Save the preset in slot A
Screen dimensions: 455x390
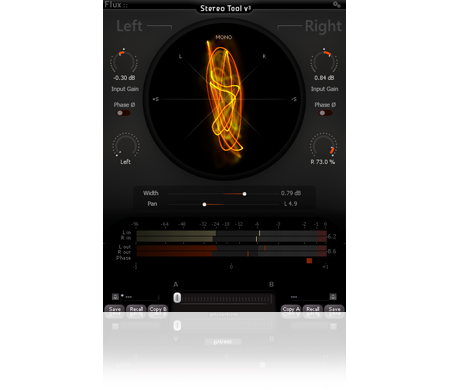pyautogui.click(x=114, y=309)
